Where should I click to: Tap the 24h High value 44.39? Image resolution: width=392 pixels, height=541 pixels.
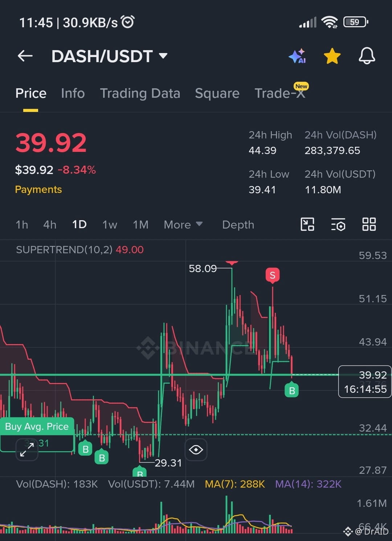(262, 150)
